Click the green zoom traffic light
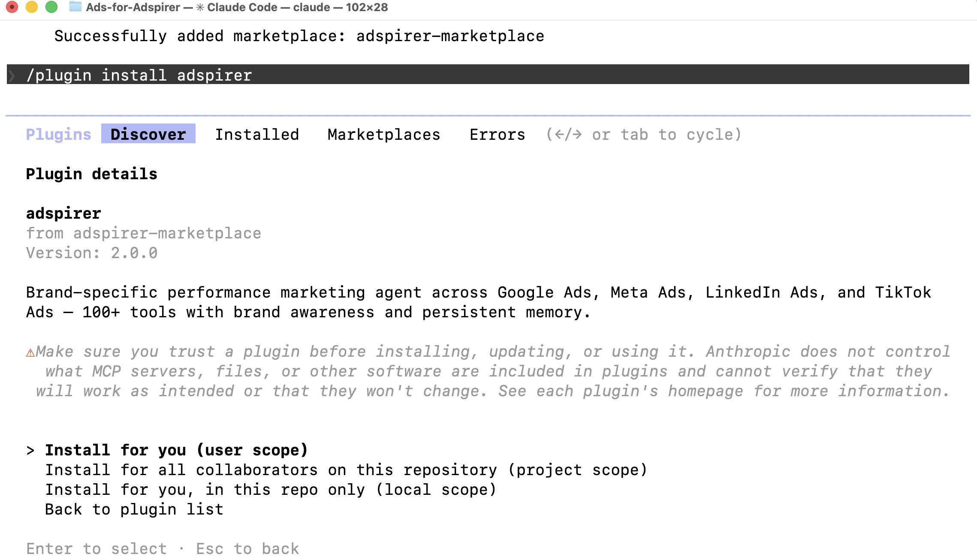The width and height of the screenshot is (977, 560). tap(51, 7)
